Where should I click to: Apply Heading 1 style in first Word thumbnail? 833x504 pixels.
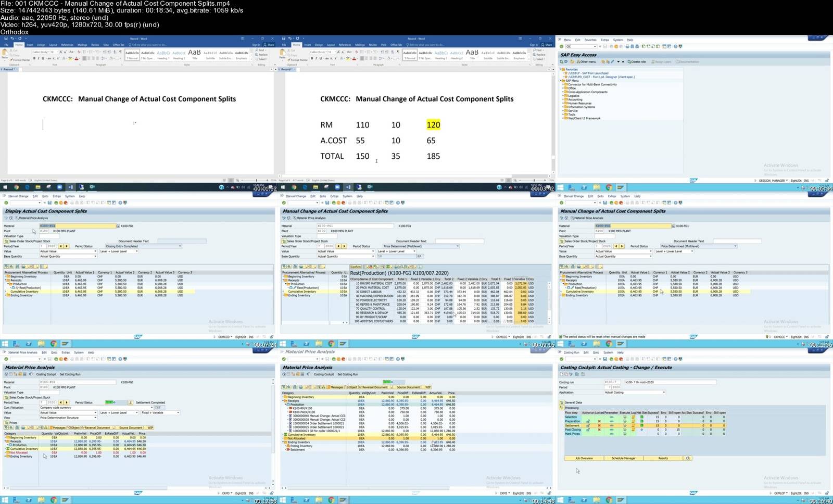coord(163,54)
